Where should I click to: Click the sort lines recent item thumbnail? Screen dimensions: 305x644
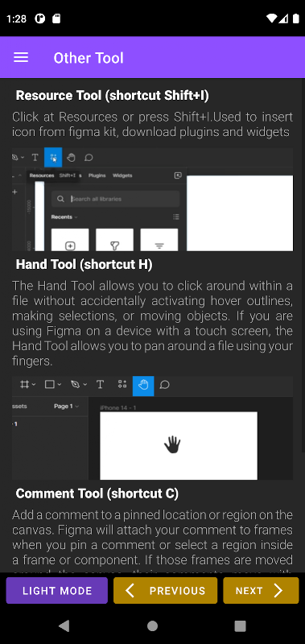(159, 240)
